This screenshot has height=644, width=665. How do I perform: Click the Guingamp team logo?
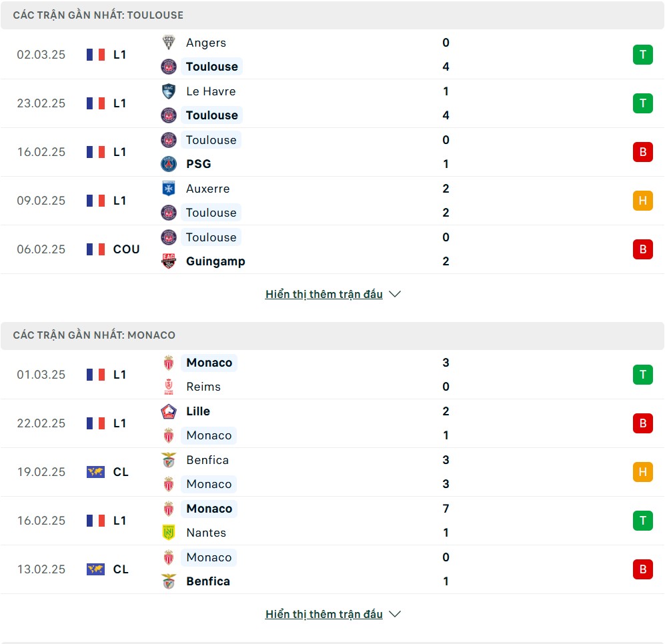tap(169, 261)
